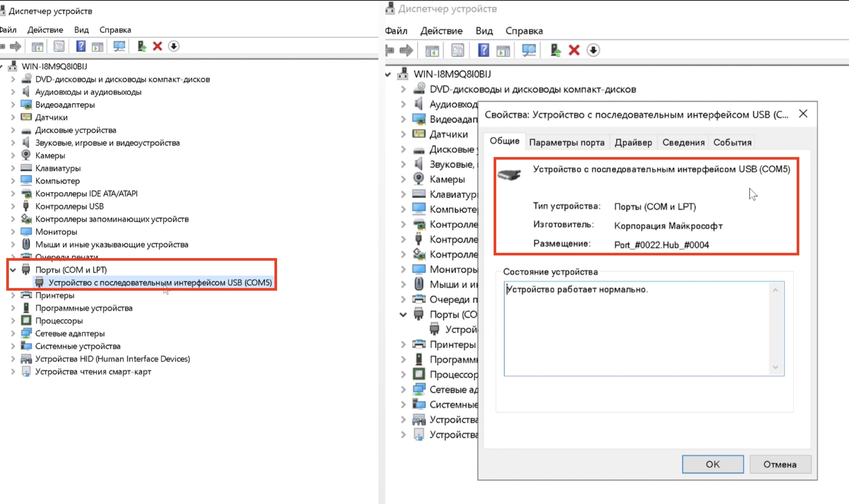This screenshot has height=504, width=849.
Task: Click the red X Uninstall device icon
Action: pos(157,46)
